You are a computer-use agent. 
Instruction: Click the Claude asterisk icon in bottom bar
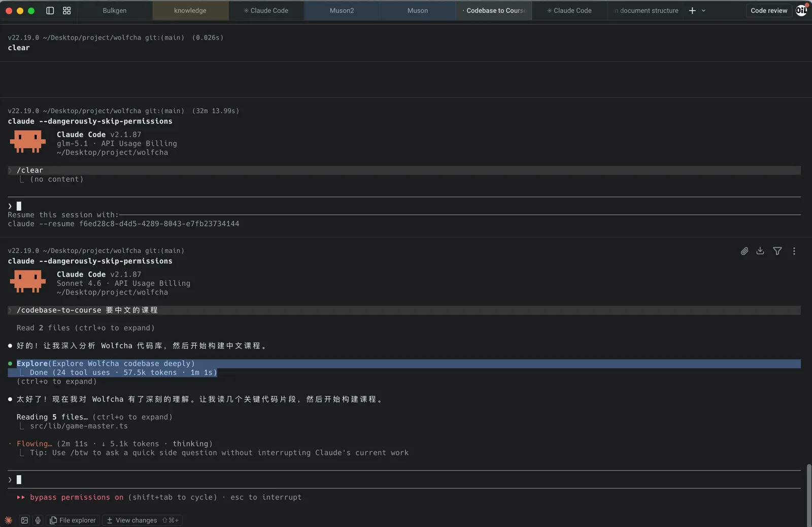[9, 520]
